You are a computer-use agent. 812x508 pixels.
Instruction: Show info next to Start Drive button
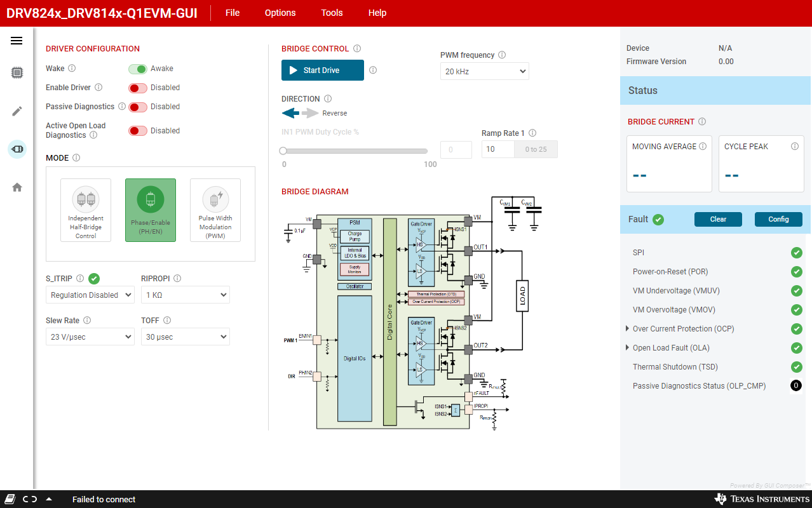tap(373, 70)
